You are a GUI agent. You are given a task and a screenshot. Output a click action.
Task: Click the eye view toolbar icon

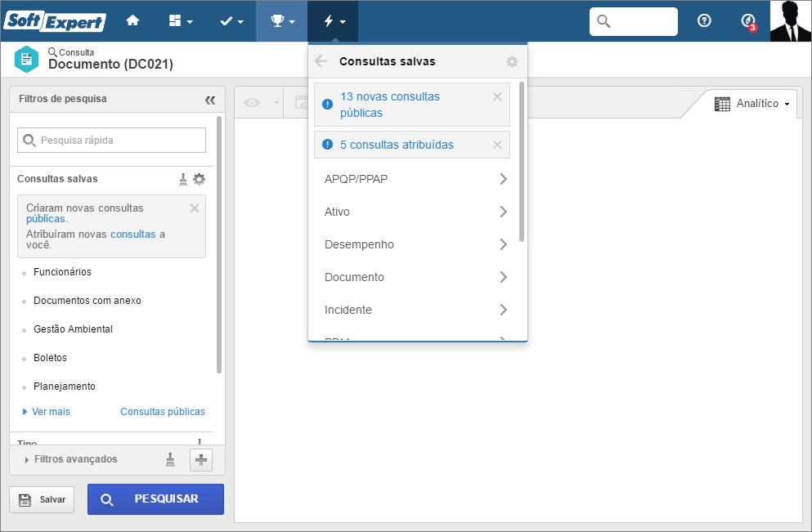[252, 102]
